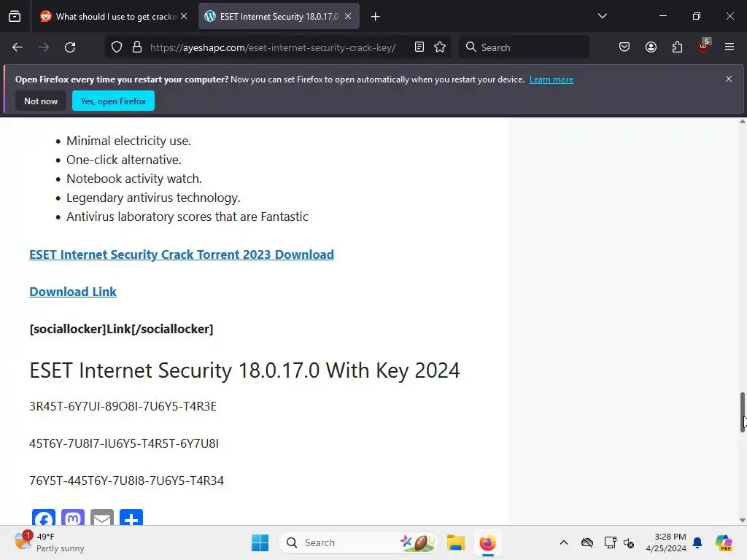The height and width of the screenshot is (560, 747).
Task: Open more share options plus icon
Action: 131,517
